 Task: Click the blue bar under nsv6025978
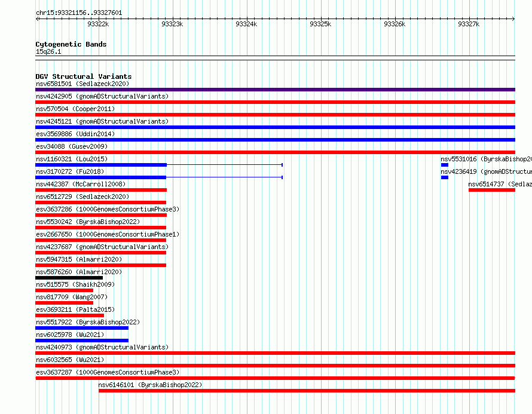click(x=82, y=341)
